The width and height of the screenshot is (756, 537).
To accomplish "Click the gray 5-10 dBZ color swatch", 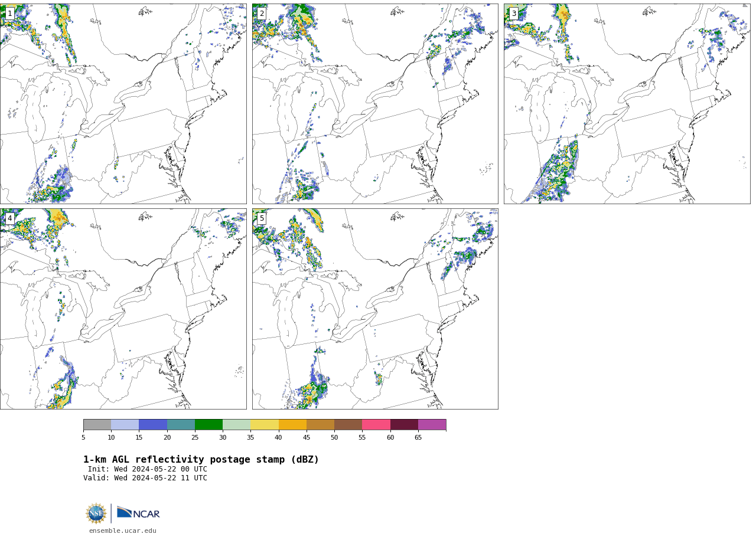I will (97, 425).
